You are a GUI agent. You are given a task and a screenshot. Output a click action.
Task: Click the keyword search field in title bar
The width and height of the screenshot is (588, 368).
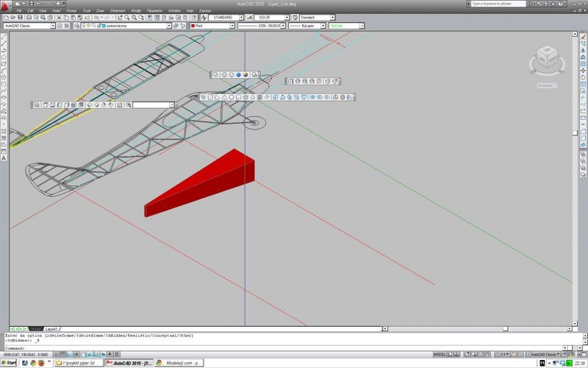click(498, 4)
